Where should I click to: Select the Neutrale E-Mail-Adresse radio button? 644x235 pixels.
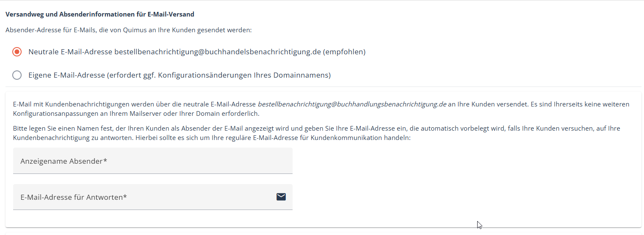[x=17, y=52]
